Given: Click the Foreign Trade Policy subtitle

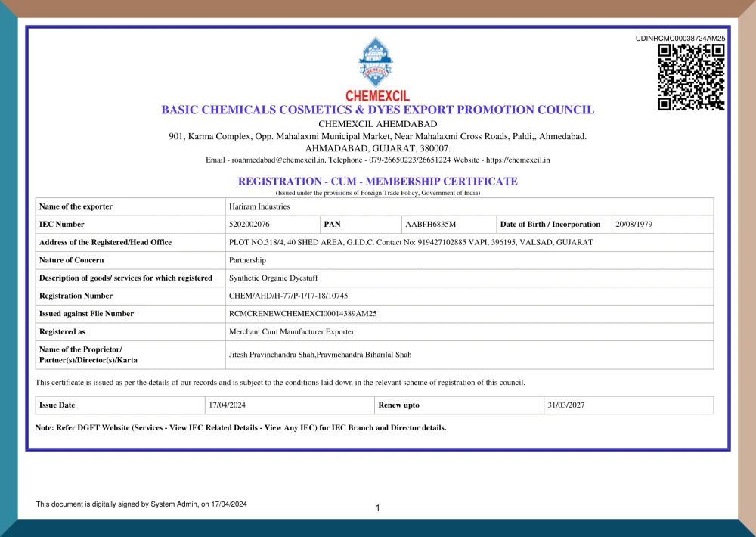Looking at the screenshot, I should click(377, 193).
